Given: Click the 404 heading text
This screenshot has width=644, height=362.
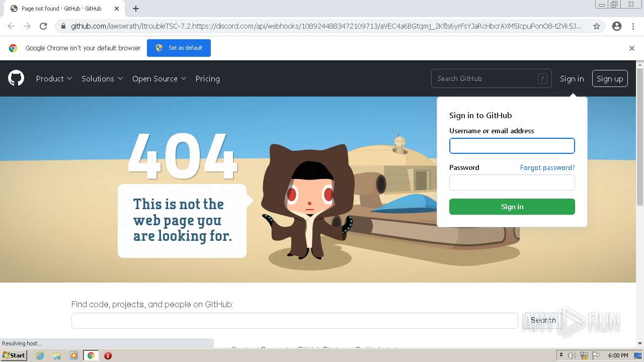Looking at the screenshot, I should (182, 156).
